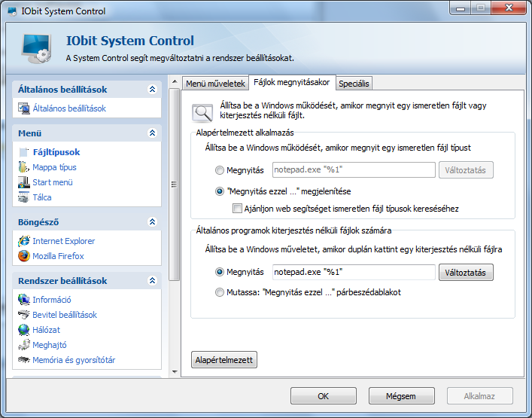The height and width of the screenshot is (418, 532).
Task: Click the active notepad.exe command field
Action: tap(354, 273)
